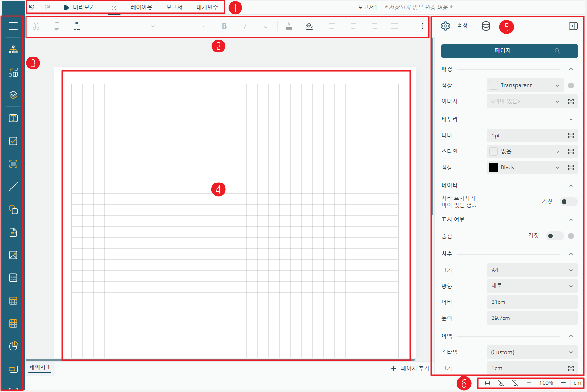Click the minus zoom out button
Viewport: 587px width, 392px height.
pyautogui.click(x=529, y=383)
